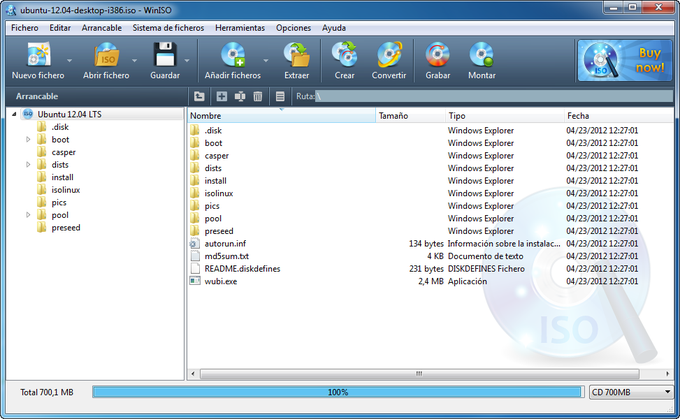Select the isolinux folder in file list

click(x=430, y=193)
